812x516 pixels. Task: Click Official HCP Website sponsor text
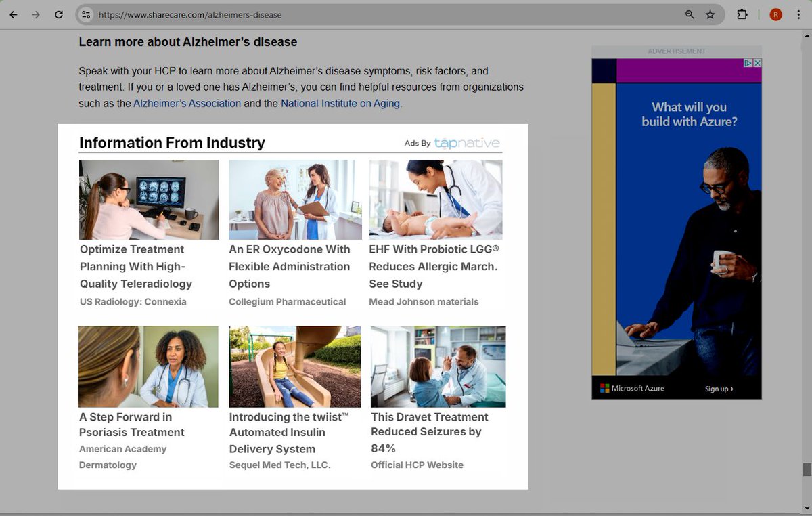pyautogui.click(x=417, y=465)
